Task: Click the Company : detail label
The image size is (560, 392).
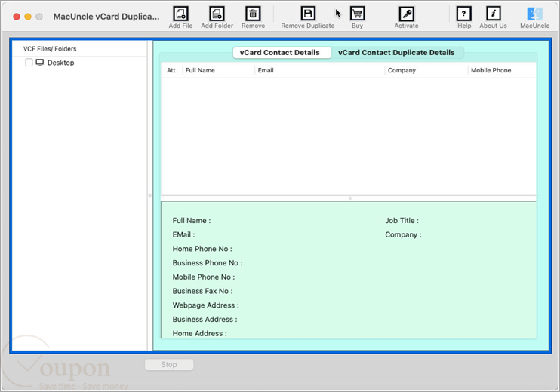Action: tap(403, 234)
